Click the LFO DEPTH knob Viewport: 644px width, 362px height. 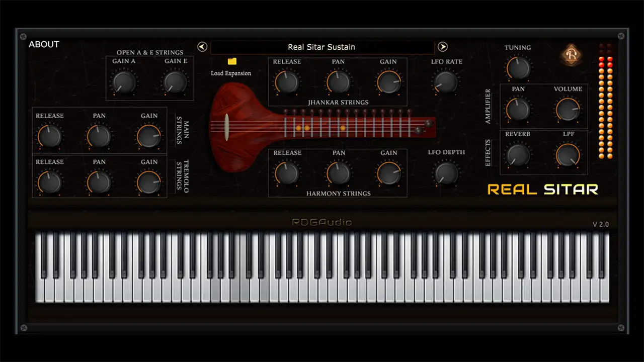point(446,173)
